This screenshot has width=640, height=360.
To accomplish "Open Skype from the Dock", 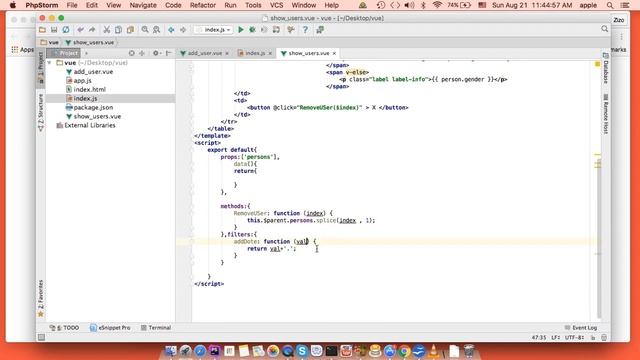I will click(x=302, y=351).
